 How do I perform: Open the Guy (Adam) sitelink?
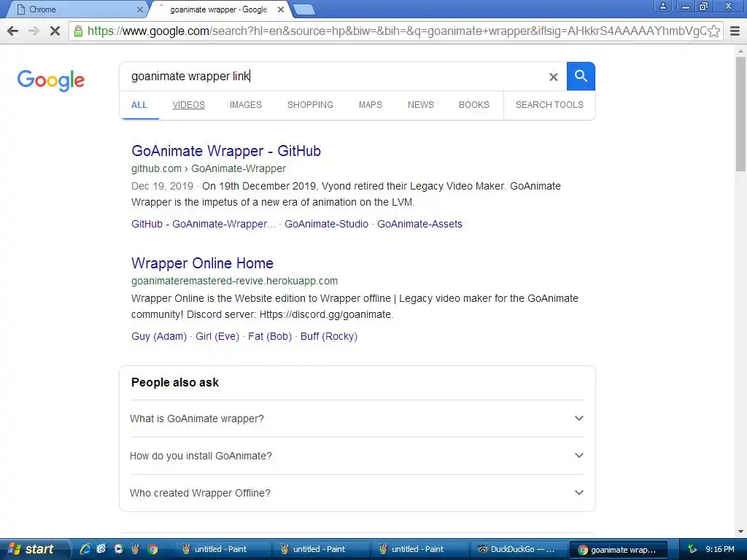[159, 336]
